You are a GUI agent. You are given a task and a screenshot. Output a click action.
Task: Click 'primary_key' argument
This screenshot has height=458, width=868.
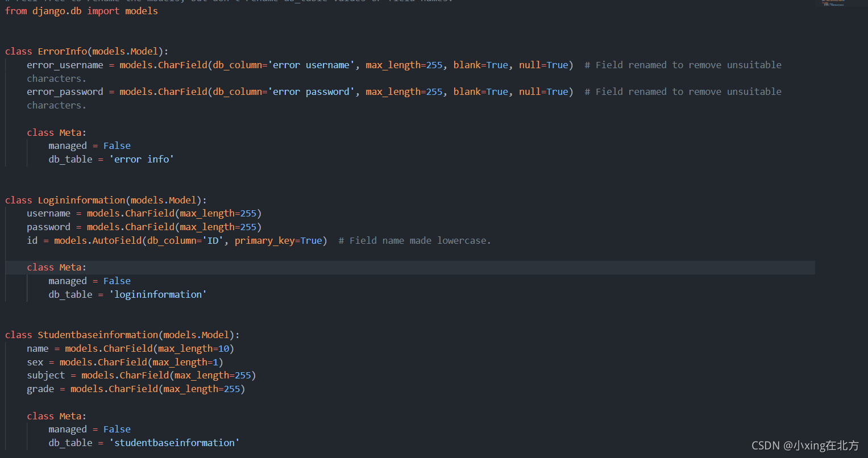click(x=264, y=240)
